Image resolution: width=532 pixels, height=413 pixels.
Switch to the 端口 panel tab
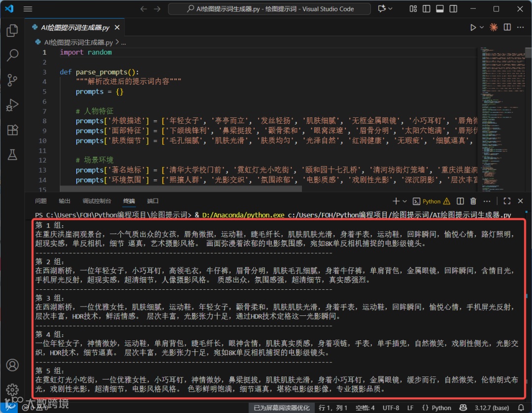point(153,201)
